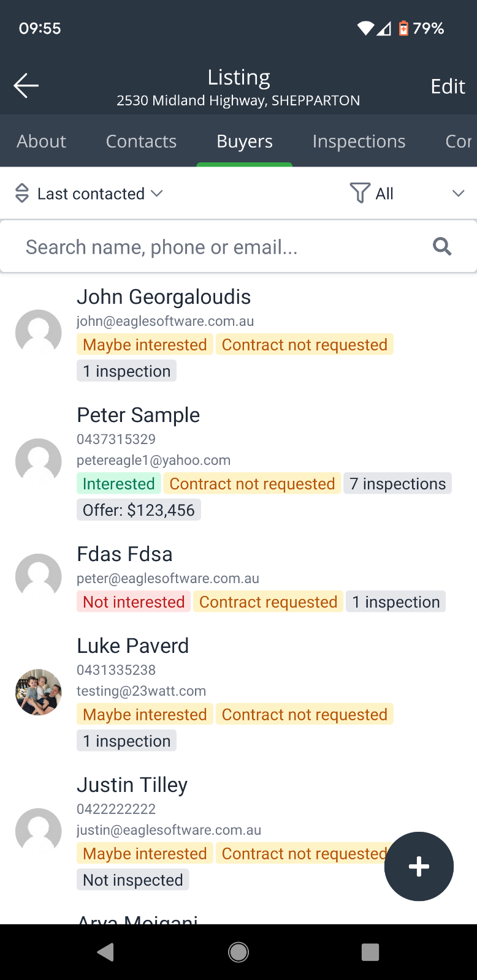Tap Android recent apps square button
The height and width of the screenshot is (980, 477).
coord(370,952)
